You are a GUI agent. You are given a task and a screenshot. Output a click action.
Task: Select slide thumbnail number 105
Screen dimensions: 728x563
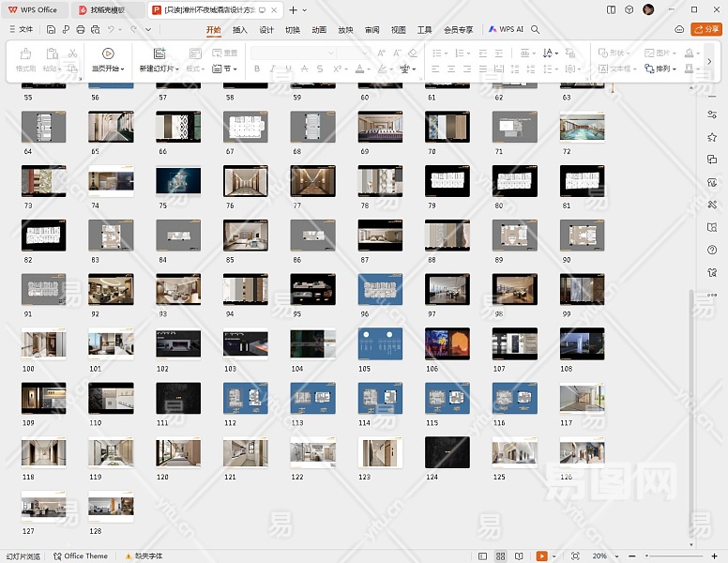pyautogui.click(x=380, y=344)
